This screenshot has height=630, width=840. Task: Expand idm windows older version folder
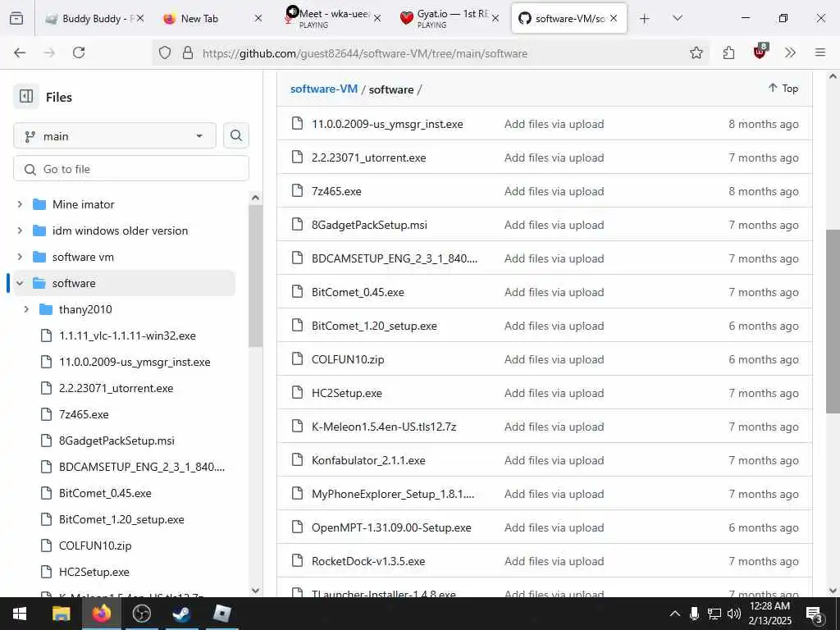click(x=20, y=231)
